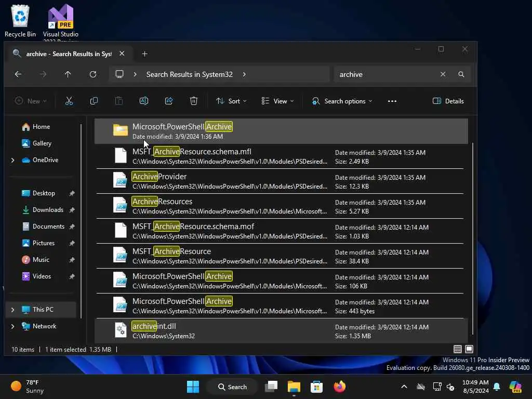Click chevron after Search Results in System32

pyautogui.click(x=244, y=74)
